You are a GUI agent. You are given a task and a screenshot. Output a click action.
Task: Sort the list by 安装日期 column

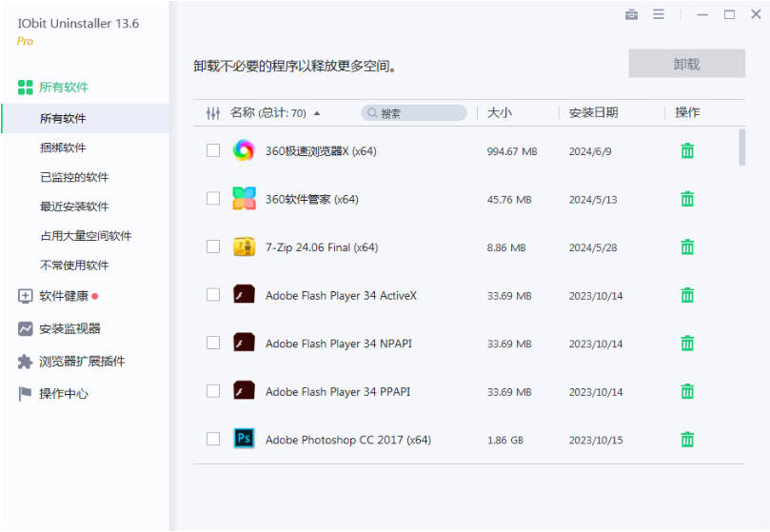[x=594, y=112]
